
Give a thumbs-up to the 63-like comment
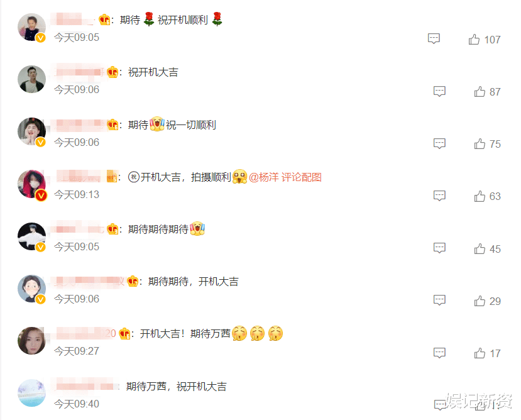click(480, 196)
